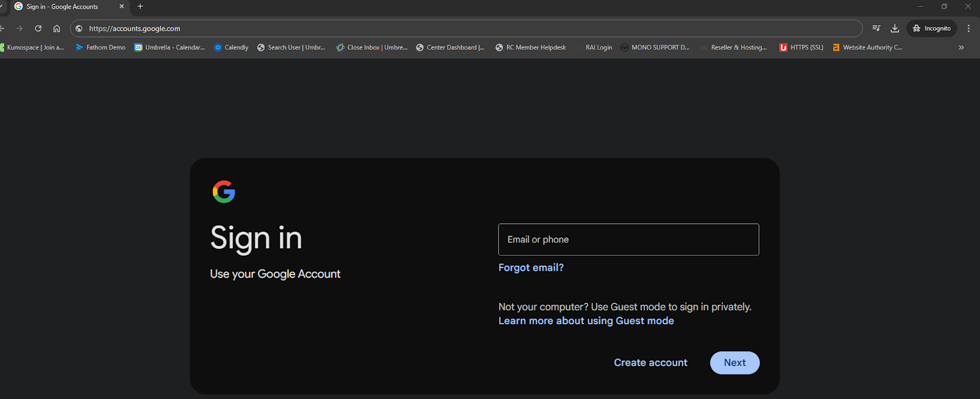The image size is (980, 399).
Task: Close the Sign in - Google Accounts tab
Action: tap(121, 6)
